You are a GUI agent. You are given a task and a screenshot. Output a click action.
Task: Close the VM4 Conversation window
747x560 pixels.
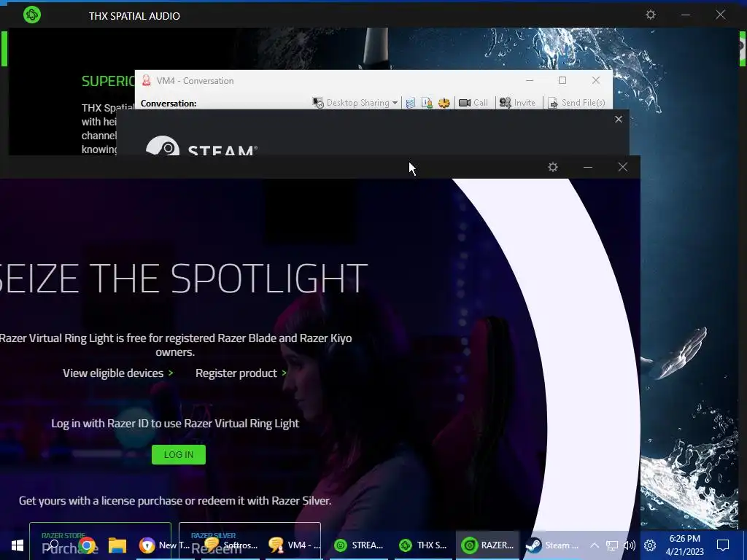pos(596,80)
